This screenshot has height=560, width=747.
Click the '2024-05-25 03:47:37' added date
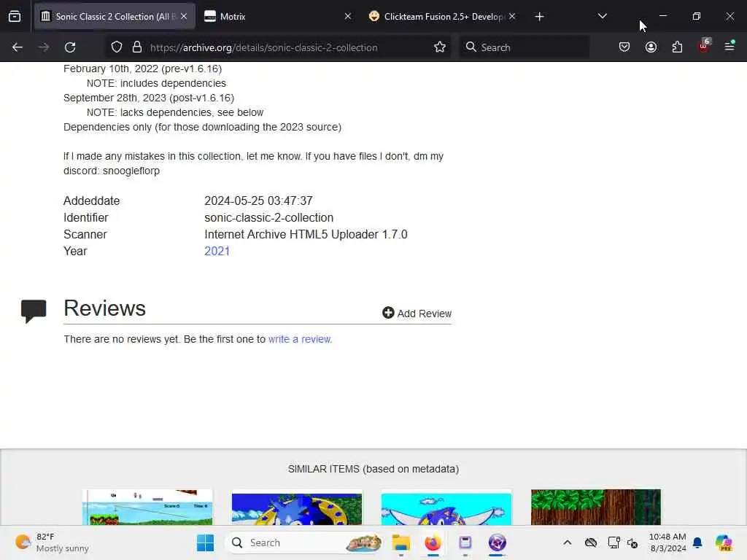pos(258,201)
